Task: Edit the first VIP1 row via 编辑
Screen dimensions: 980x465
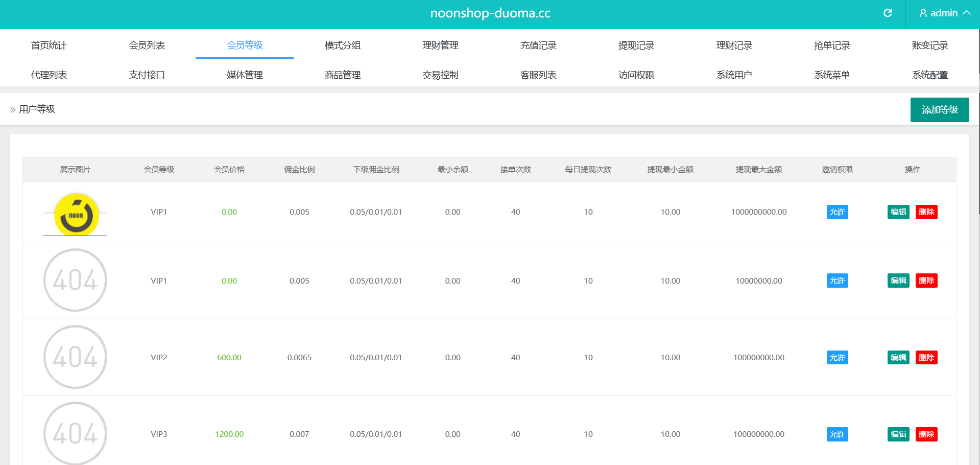Action: [x=898, y=212]
